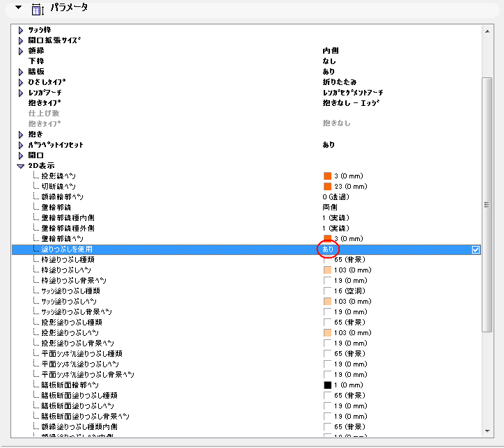Select the 額縁輪郭ペン parameter label

pyautogui.click(x=63, y=196)
